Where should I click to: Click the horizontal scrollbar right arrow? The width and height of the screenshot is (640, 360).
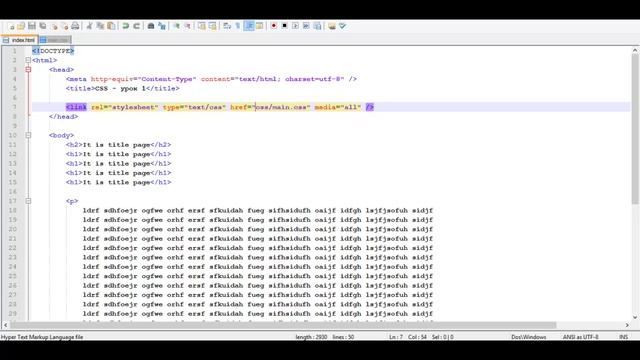[x=627, y=325]
